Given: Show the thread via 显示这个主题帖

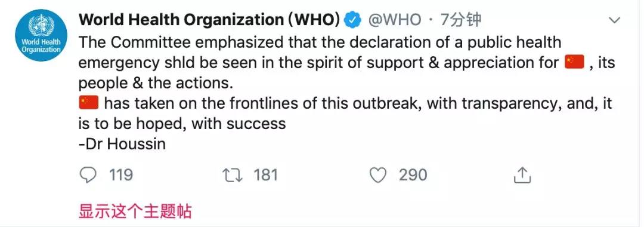Looking at the screenshot, I should tap(135, 211).
